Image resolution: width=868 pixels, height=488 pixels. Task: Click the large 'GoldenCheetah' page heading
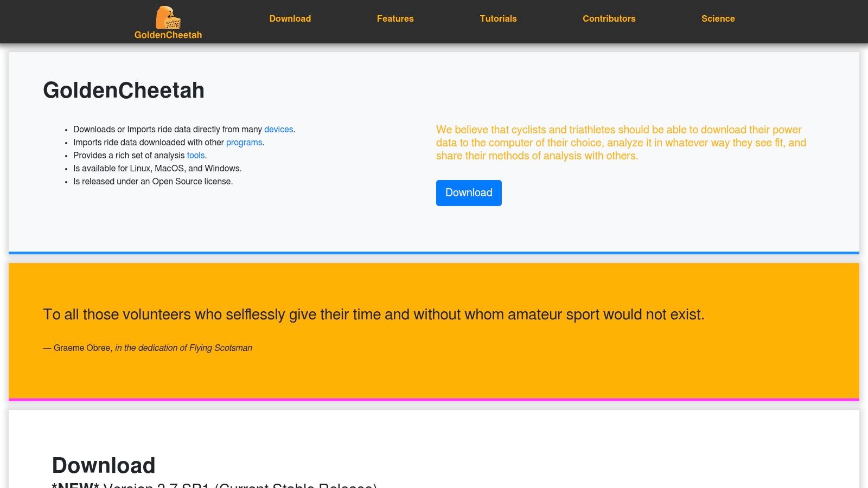[x=124, y=90]
